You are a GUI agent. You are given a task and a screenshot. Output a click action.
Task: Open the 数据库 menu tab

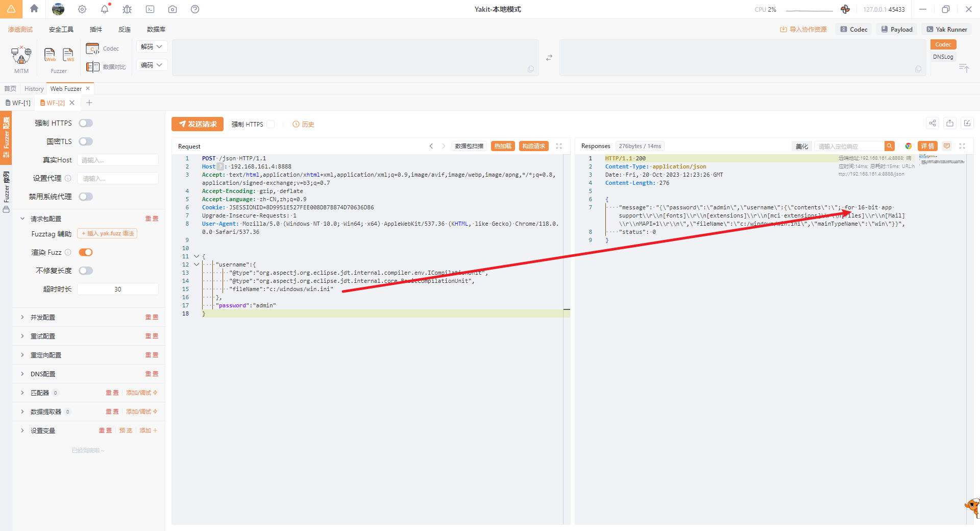[x=156, y=30]
